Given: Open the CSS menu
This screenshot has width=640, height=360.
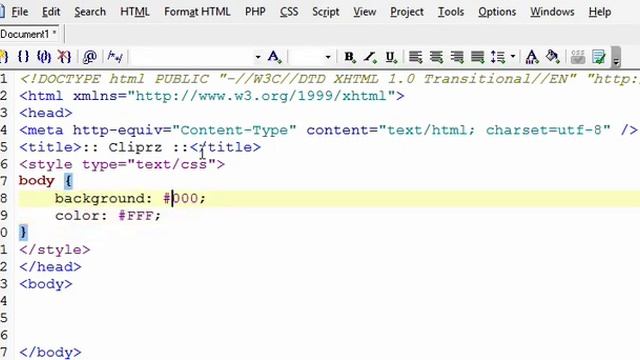Looking at the screenshot, I should tap(289, 12).
